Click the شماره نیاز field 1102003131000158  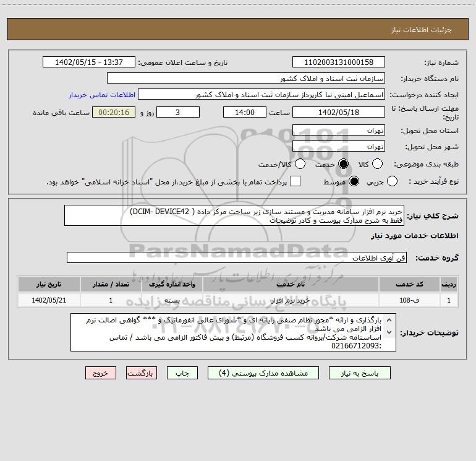pos(339,62)
